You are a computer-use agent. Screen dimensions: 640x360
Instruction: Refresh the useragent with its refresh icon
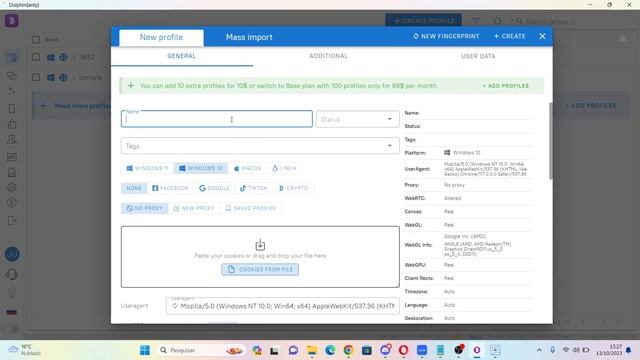tap(175, 306)
